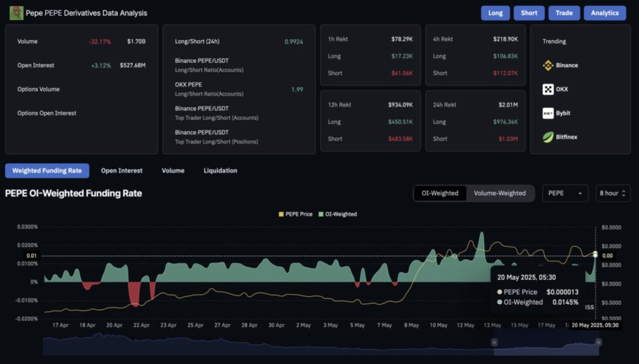Click the Volume $1.70B value
The height and width of the screenshot is (364, 639).
136,42
